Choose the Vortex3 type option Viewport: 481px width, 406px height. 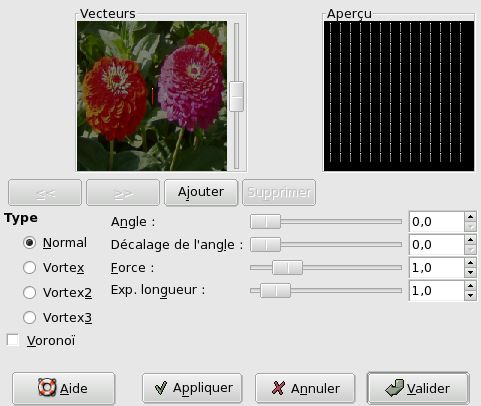click(29, 317)
